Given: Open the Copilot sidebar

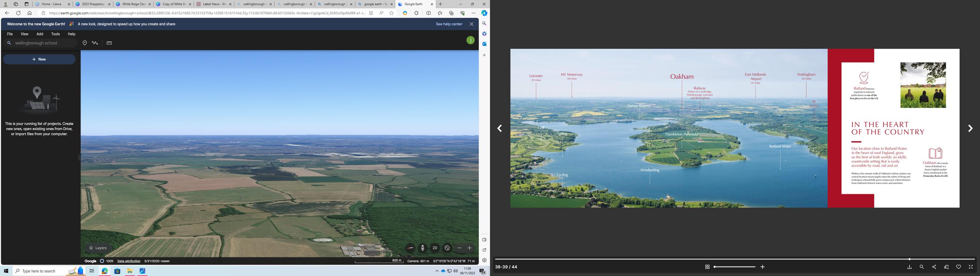Looking at the screenshot, I should 484,13.
